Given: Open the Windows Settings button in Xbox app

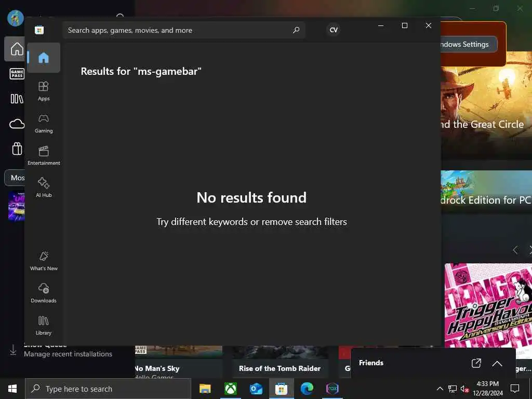Looking at the screenshot, I should point(469,44).
